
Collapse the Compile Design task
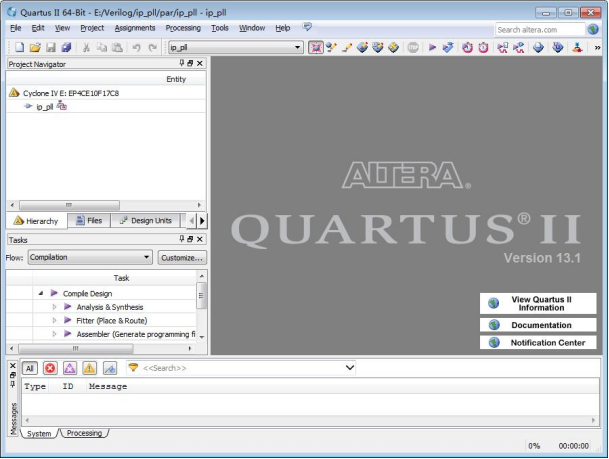[x=41, y=294]
